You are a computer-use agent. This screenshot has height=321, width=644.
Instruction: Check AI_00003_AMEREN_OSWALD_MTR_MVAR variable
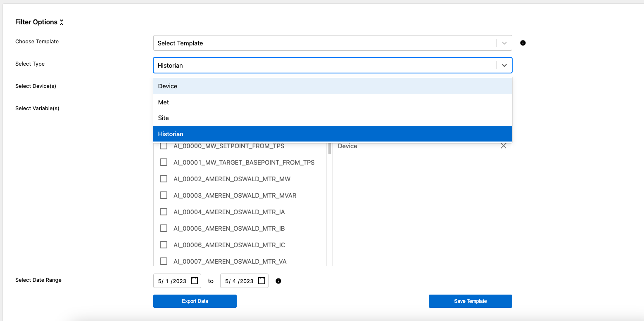point(164,195)
